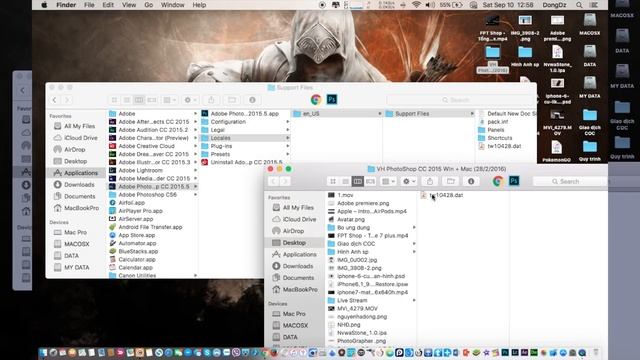Switch front Finder window to icon view

pos(333,181)
